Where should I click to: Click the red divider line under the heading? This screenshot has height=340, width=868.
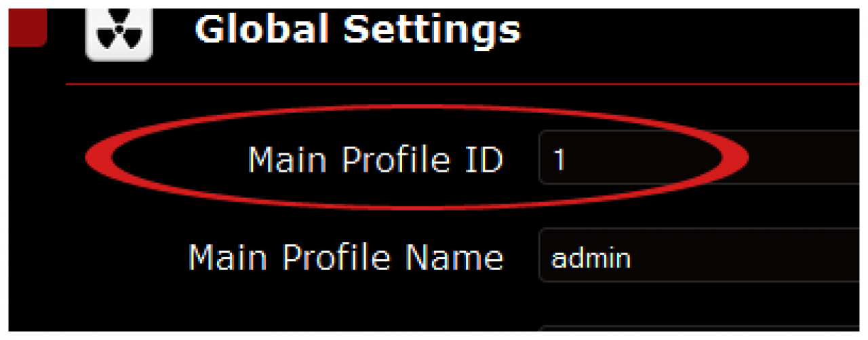click(x=461, y=84)
